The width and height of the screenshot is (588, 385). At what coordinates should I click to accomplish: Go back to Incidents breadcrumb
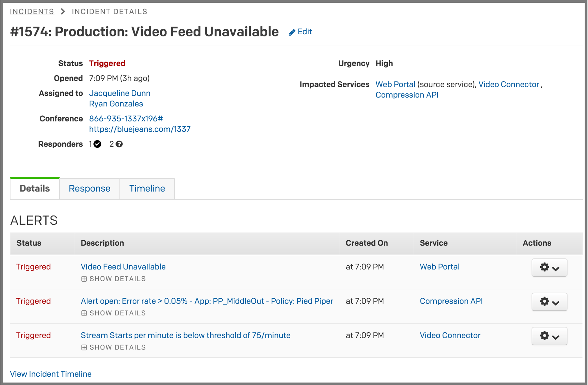point(32,12)
